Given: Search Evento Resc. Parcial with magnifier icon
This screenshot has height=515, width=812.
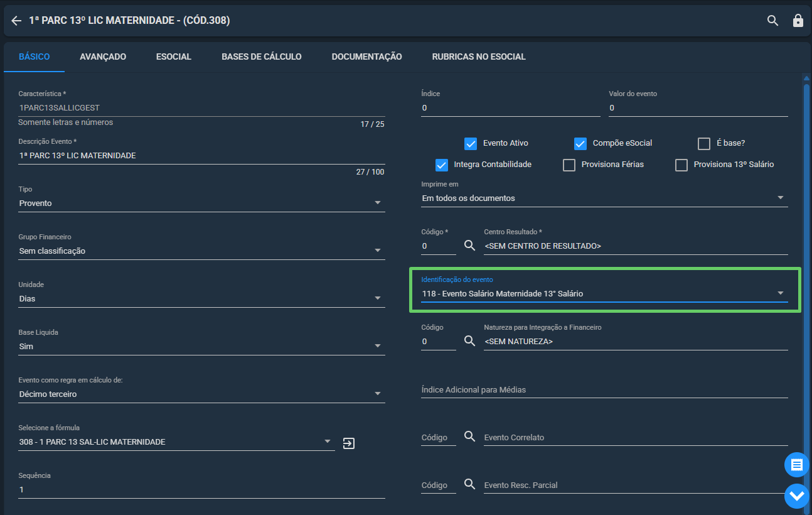Looking at the screenshot, I should (469, 484).
